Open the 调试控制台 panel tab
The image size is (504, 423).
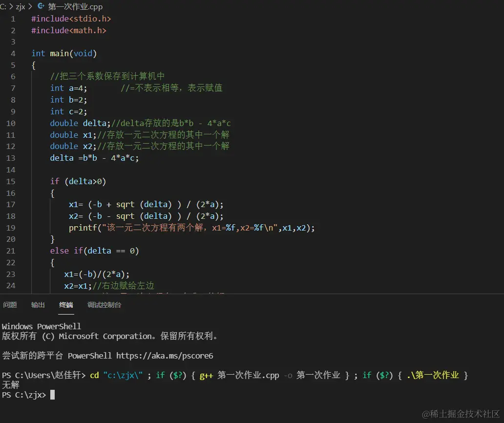[x=104, y=305]
